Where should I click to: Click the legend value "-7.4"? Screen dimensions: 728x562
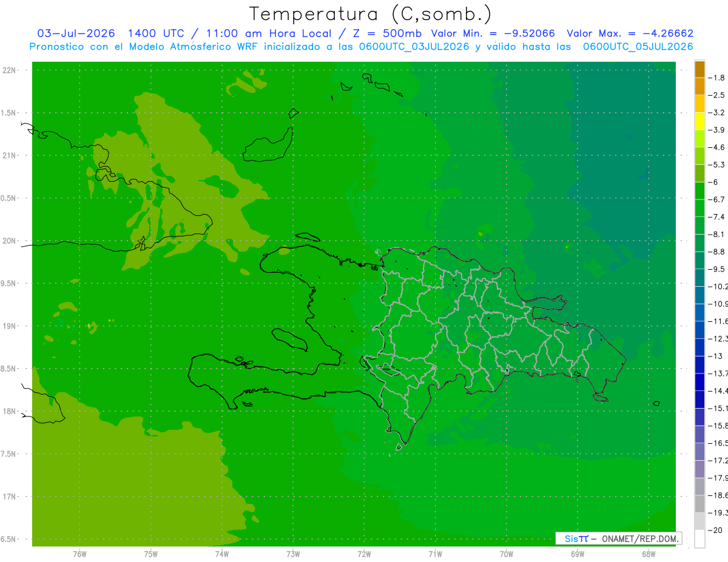tap(716, 216)
